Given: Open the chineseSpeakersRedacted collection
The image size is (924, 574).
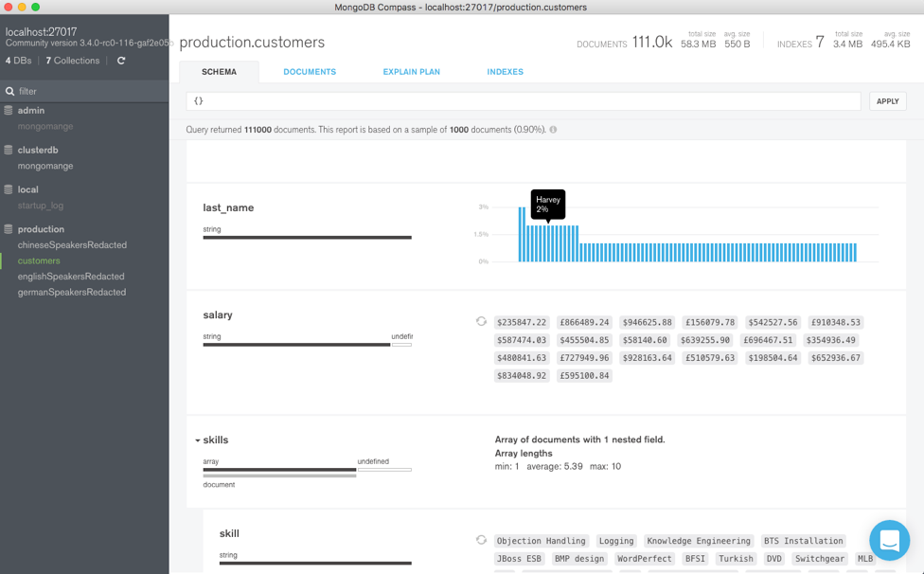Looking at the screenshot, I should point(72,244).
